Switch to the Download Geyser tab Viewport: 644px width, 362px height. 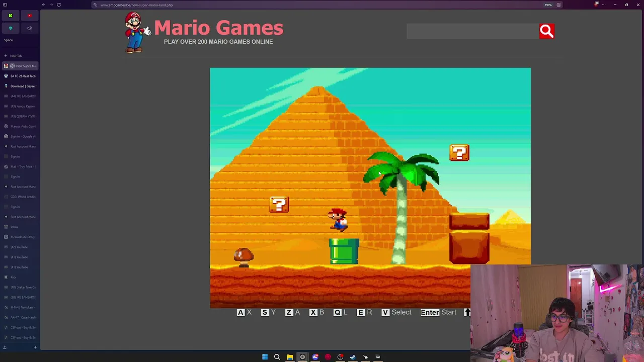point(20,86)
